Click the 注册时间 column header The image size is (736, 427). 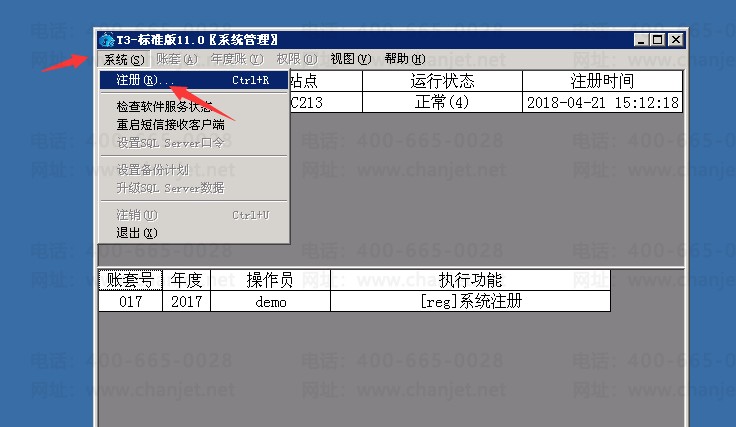click(602, 81)
